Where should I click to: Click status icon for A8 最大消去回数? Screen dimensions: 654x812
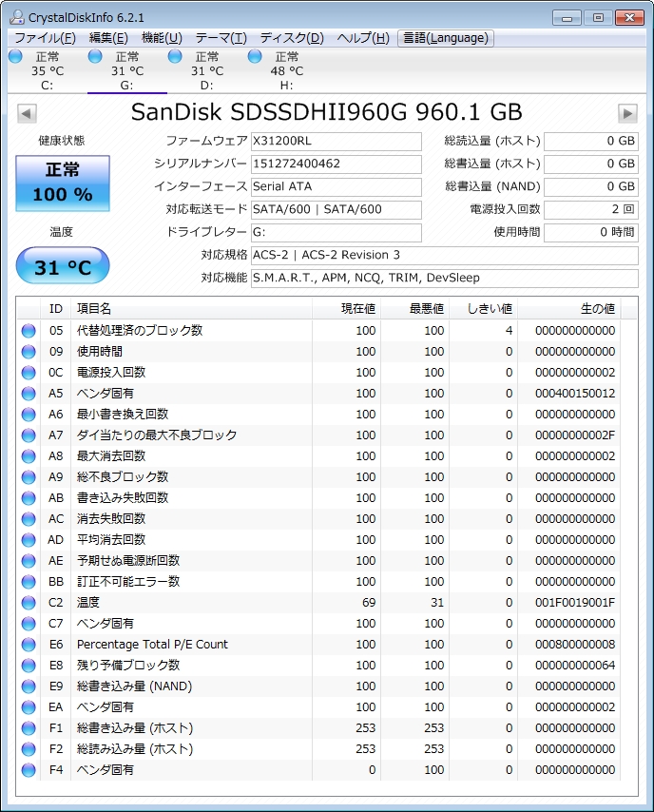tap(29, 456)
